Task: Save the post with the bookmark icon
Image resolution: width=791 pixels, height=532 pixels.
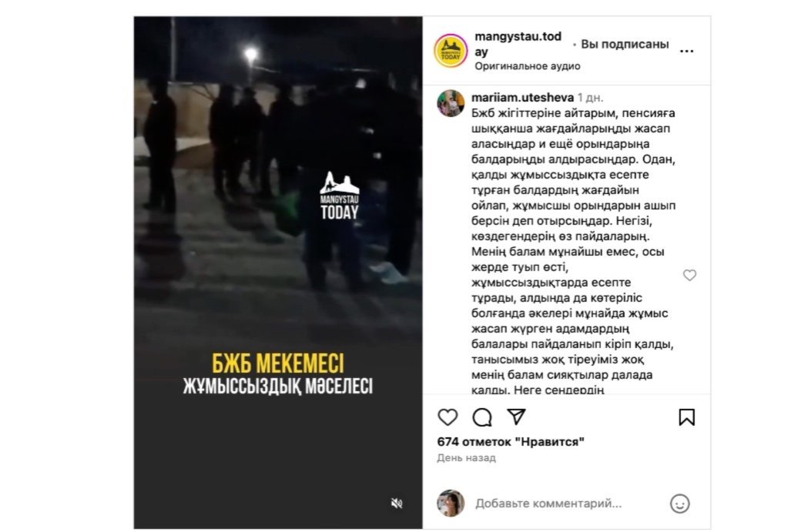Action: click(686, 417)
